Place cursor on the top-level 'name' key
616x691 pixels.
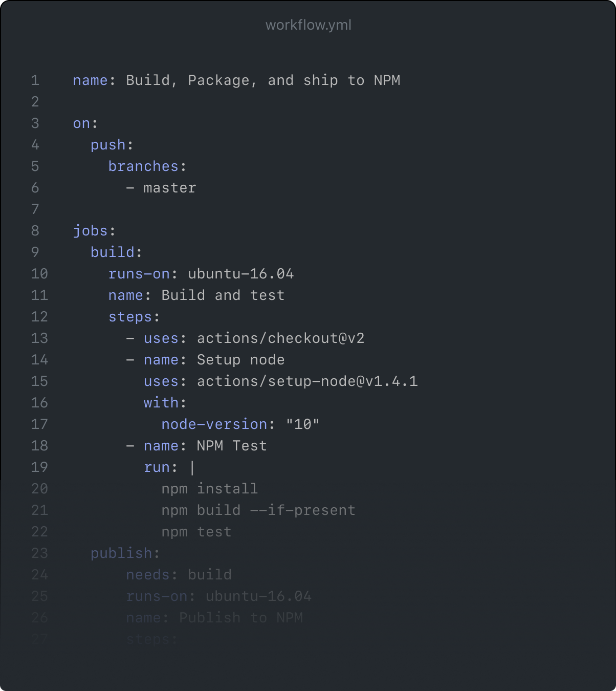[90, 80]
